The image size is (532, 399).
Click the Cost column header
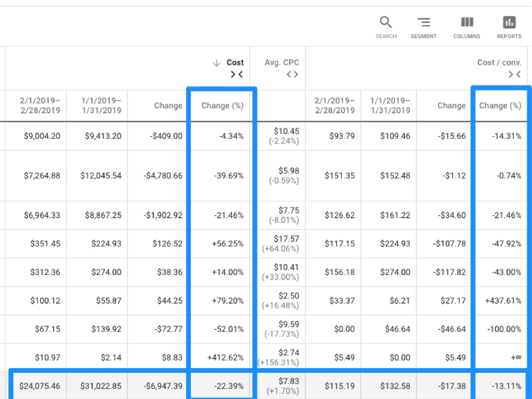tap(235, 62)
